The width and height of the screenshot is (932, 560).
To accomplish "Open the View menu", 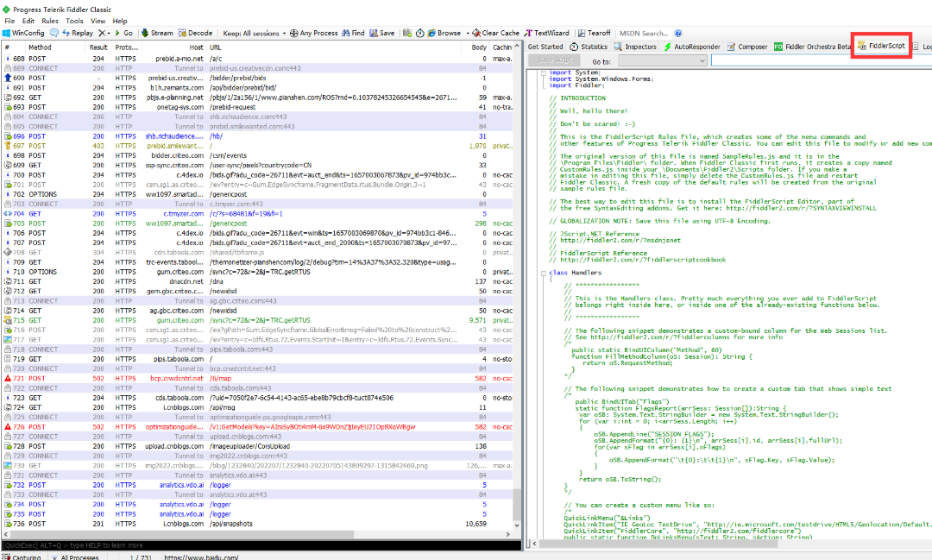I will point(98,21).
